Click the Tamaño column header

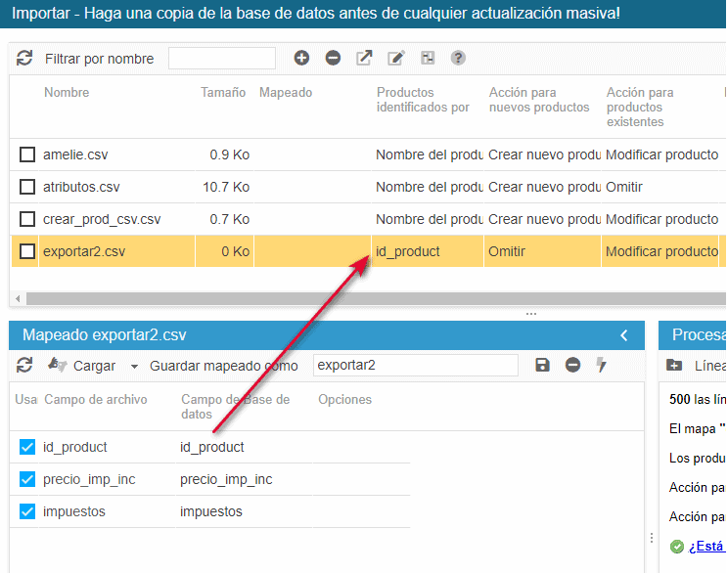point(223,93)
